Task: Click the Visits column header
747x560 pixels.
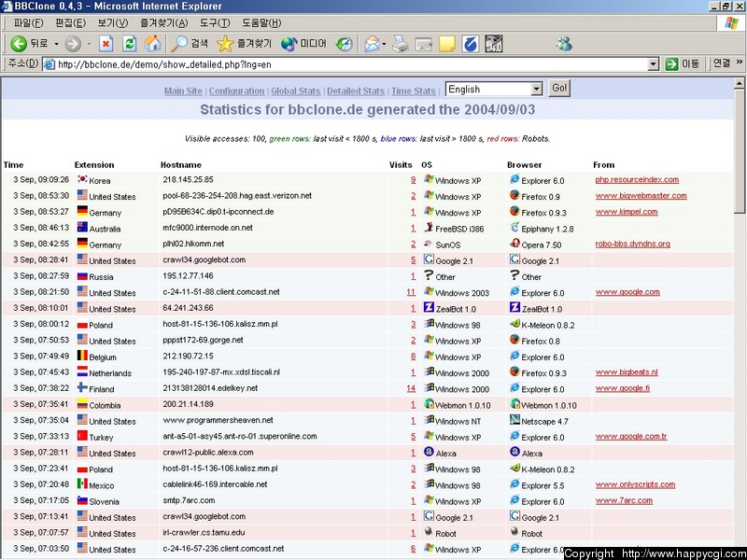Action: (x=401, y=165)
